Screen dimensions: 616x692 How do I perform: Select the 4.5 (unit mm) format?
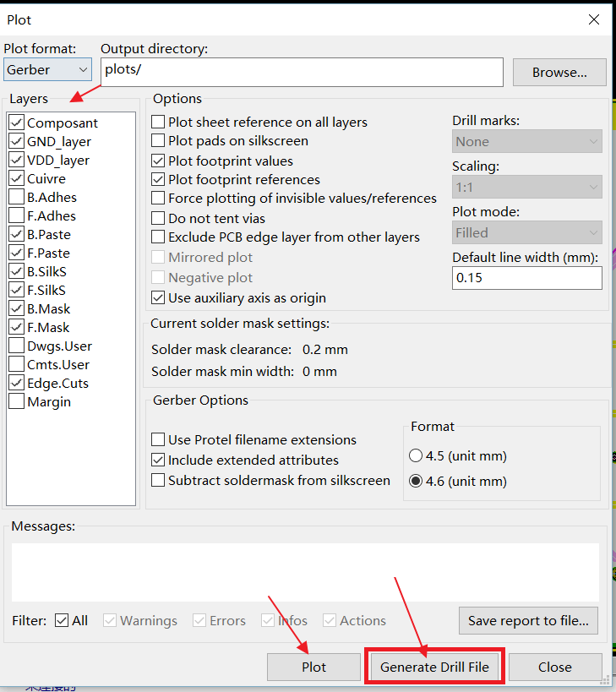[x=416, y=456]
